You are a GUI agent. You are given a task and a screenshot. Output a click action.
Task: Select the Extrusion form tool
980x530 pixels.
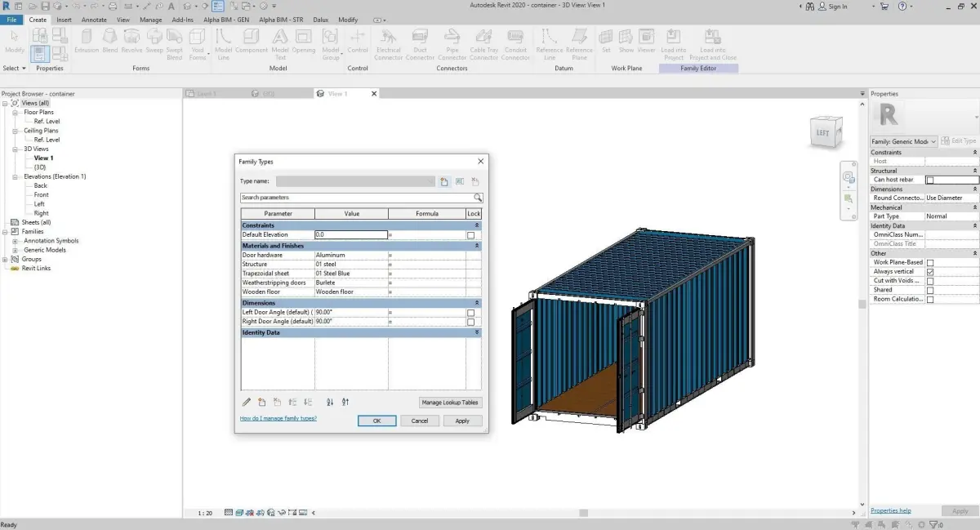87,41
